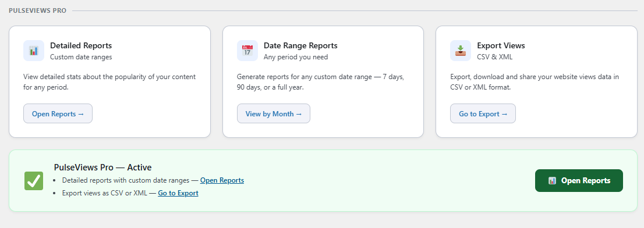Click the "Export Views" card heading
The image size is (644, 228).
click(501, 45)
